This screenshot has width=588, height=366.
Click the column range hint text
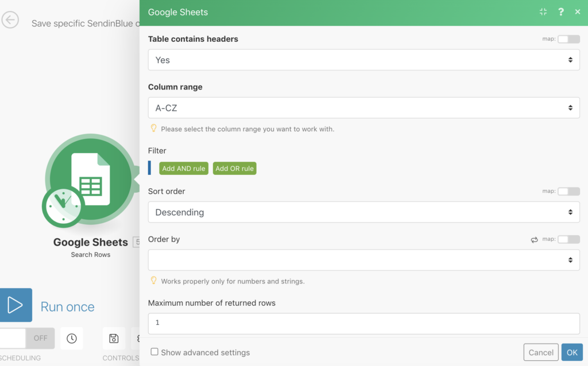[x=247, y=129]
